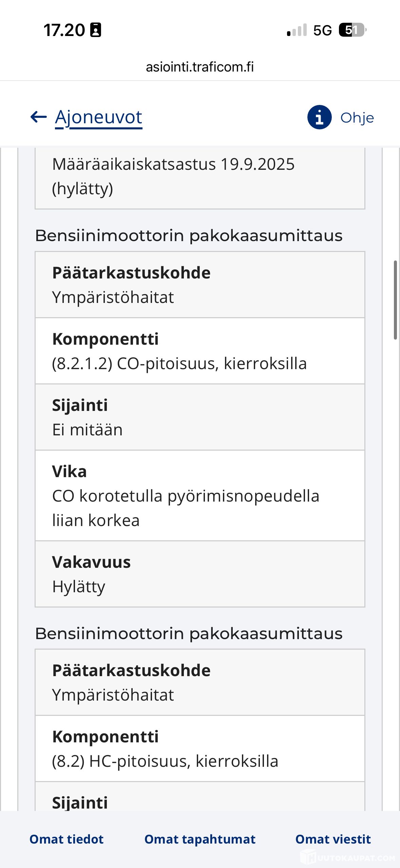Tap the asiointi.traficom.fi address bar

click(x=200, y=67)
